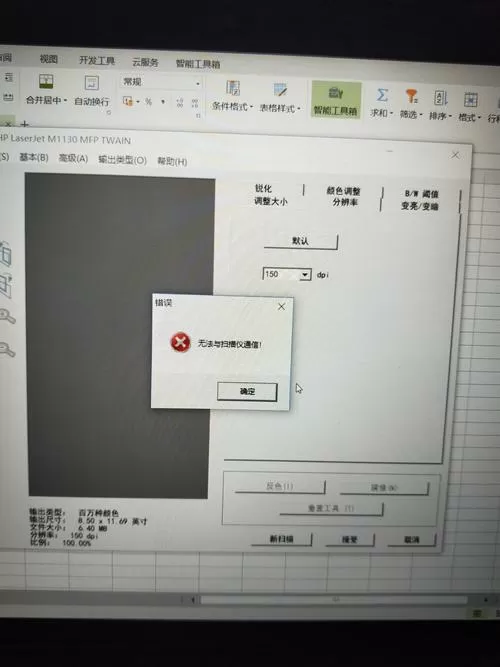Screen dimensions: 500x667
Task: Click the 取消 cancel button
Action: point(412,540)
